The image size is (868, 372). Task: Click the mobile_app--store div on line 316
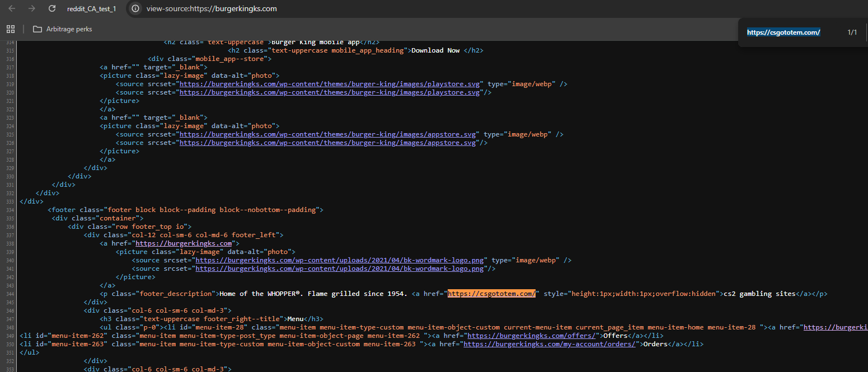(x=209, y=59)
